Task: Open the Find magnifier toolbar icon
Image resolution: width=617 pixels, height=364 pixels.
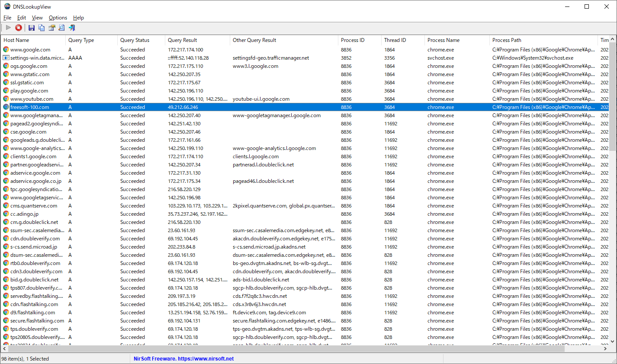Action: 61,28
